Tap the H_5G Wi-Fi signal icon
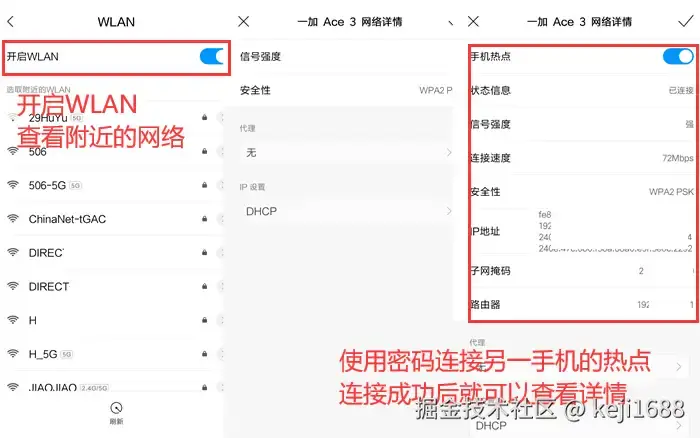 coord(13,354)
